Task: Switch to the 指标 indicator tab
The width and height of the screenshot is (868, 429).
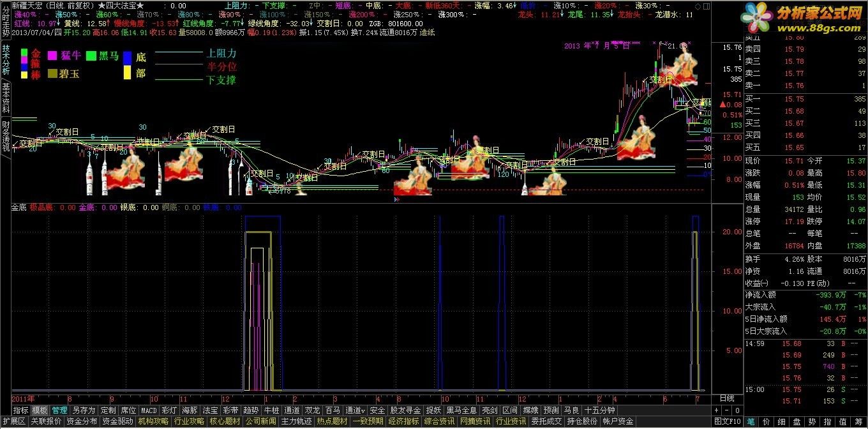Action: [20, 410]
